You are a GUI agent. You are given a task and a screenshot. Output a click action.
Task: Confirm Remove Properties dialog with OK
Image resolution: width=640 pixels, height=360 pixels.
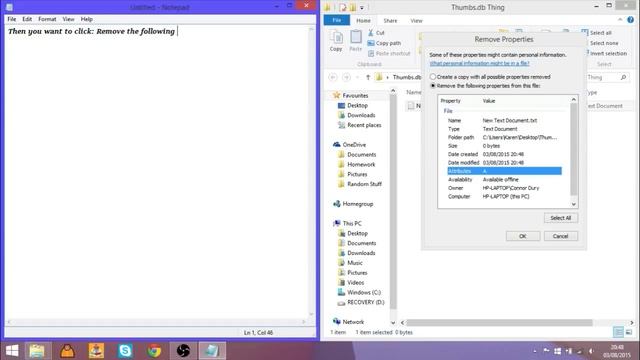pyautogui.click(x=522, y=236)
